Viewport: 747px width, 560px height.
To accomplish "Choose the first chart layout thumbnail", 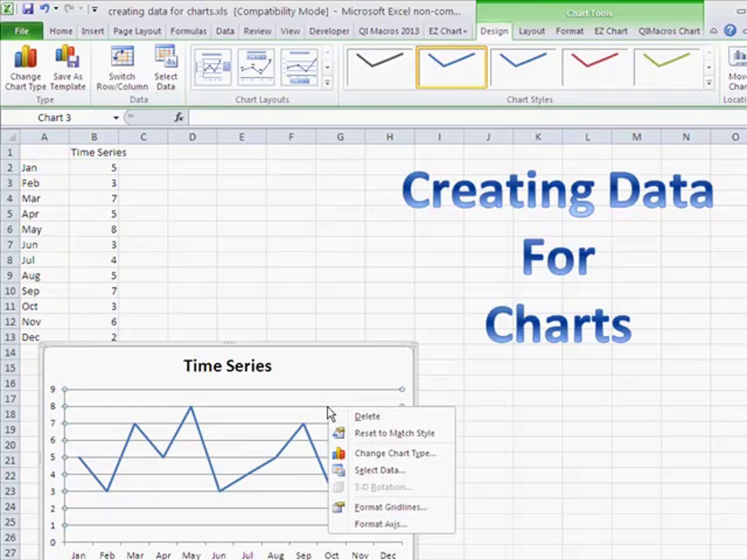I will click(x=213, y=67).
